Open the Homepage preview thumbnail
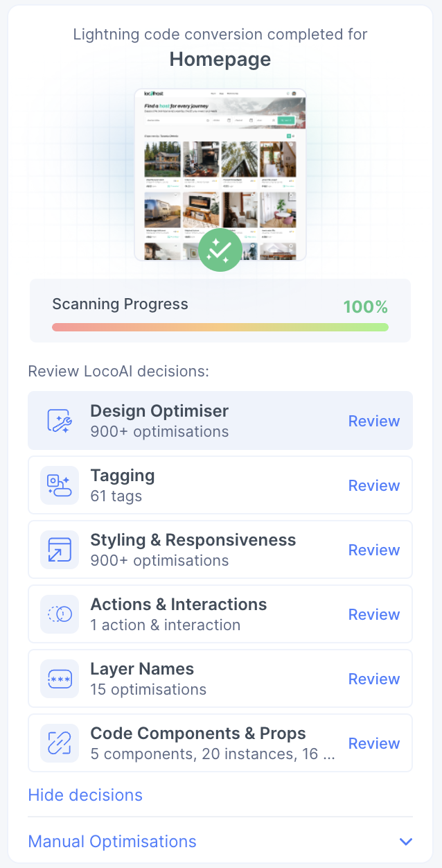This screenshot has width=442, height=868. [x=220, y=173]
